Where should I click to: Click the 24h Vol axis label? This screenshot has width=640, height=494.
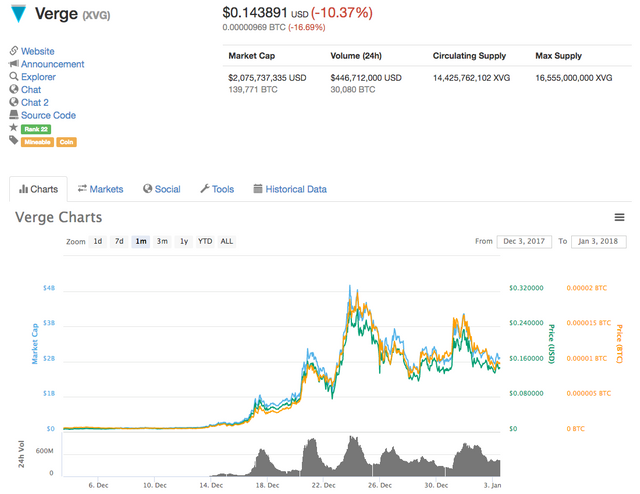(21, 454)
